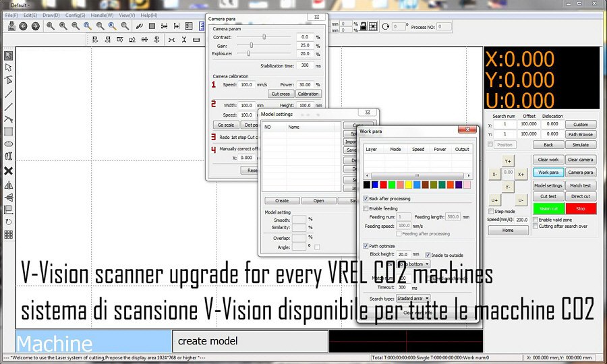Image resolution: width=607 pixels, height=364 pixels.
Task: Click the redo forward arrow icon
Action: 35,26
